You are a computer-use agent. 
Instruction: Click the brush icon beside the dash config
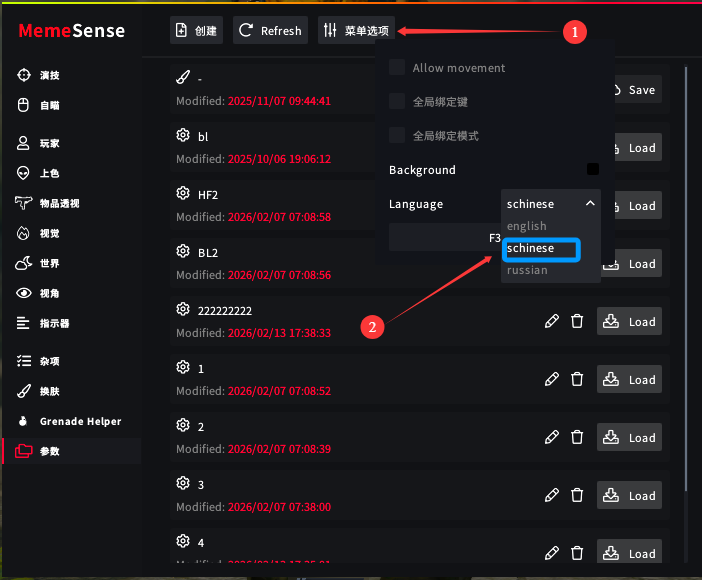[x=183, y=78]
